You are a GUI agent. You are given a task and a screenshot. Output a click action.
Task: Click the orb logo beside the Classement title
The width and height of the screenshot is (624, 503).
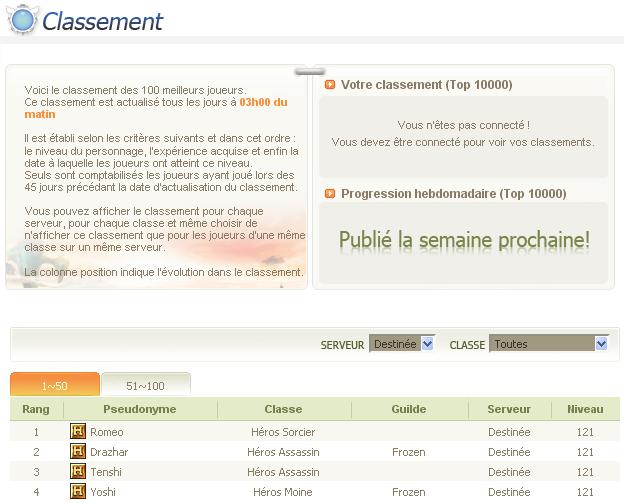[x=22, y=19]
